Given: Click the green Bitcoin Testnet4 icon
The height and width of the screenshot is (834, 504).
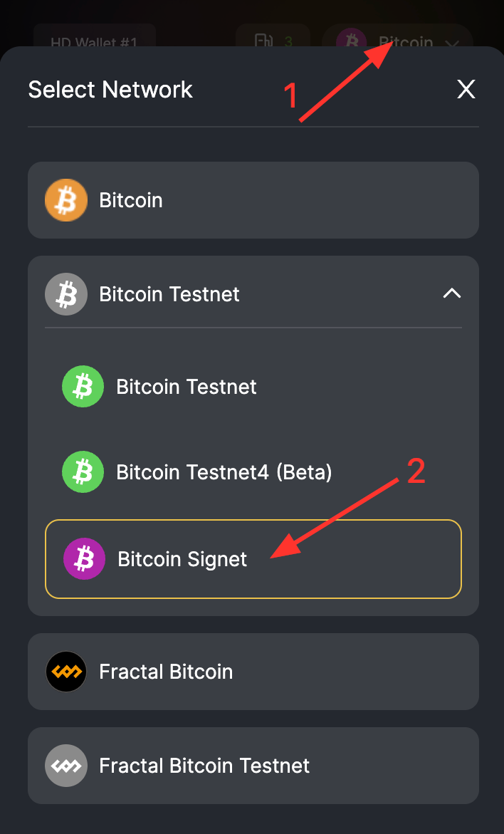Looking at the screenshot, I should click(x=83, y=471).
